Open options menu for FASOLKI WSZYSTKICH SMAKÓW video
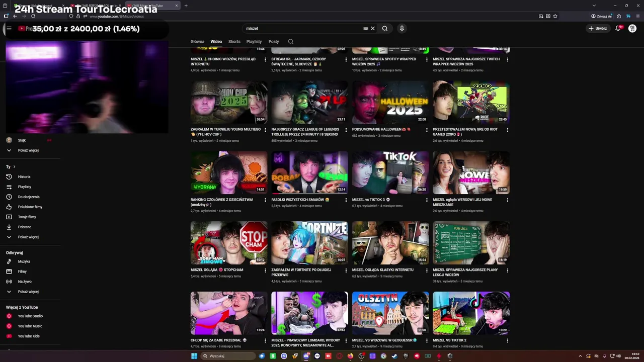The height and width of the screenshot is (362, 644). (346, 200)
